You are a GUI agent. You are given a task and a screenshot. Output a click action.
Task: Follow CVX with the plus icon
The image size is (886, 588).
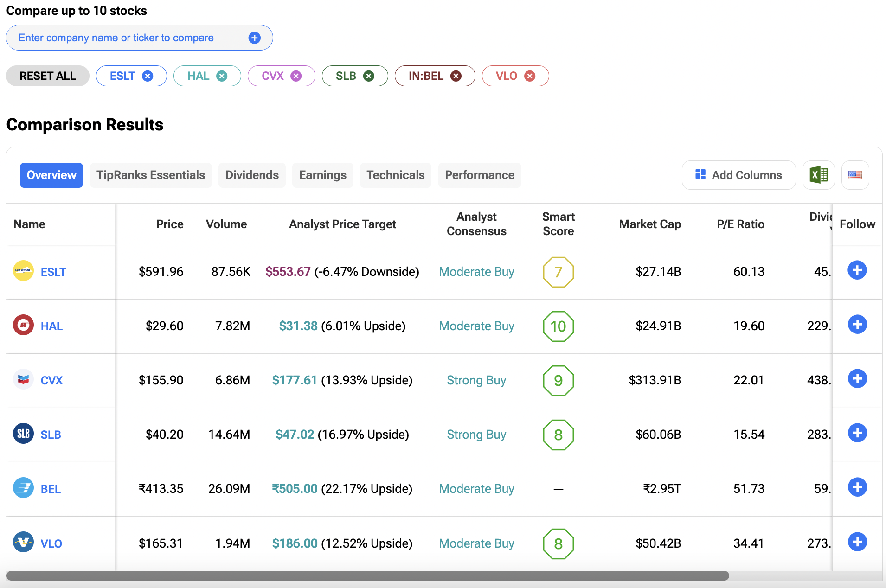857,379
